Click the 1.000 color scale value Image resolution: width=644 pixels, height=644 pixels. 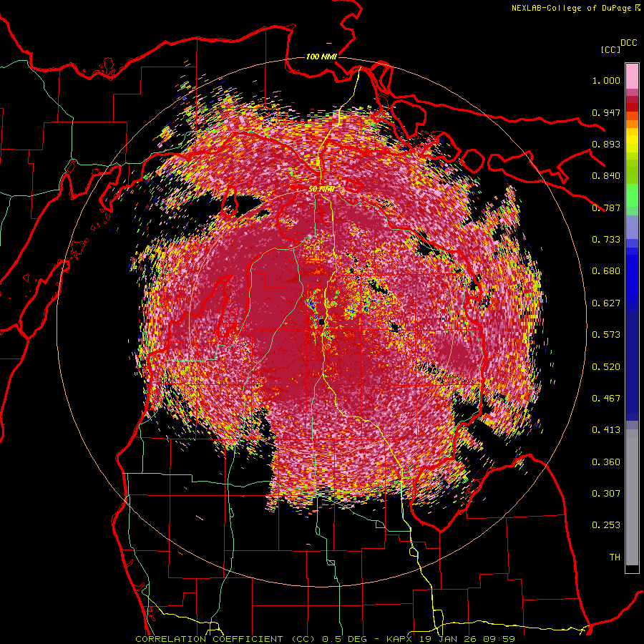(x=606, y=81)
